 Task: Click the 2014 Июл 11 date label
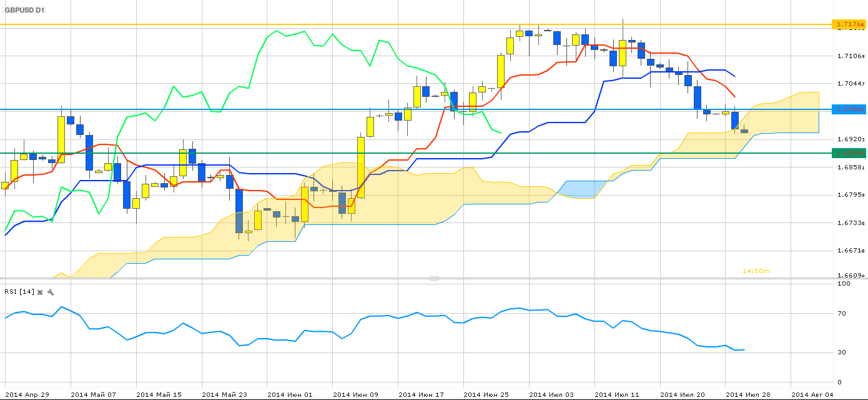[617, 394]
